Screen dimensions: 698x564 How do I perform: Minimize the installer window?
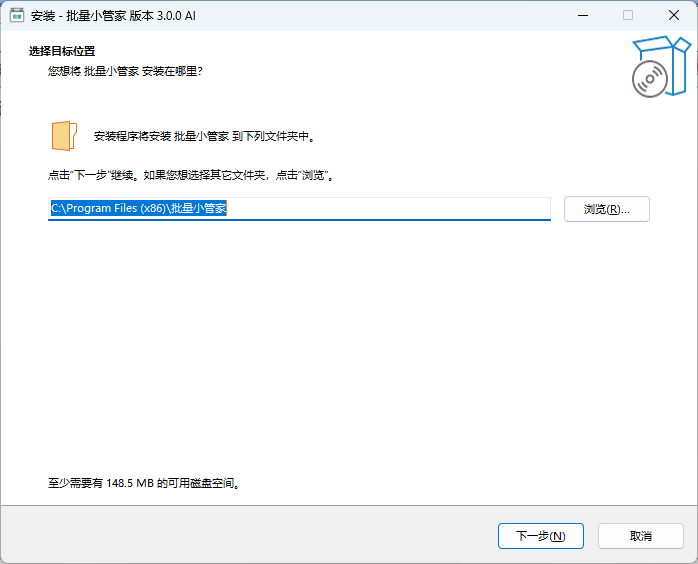(581, 15)
